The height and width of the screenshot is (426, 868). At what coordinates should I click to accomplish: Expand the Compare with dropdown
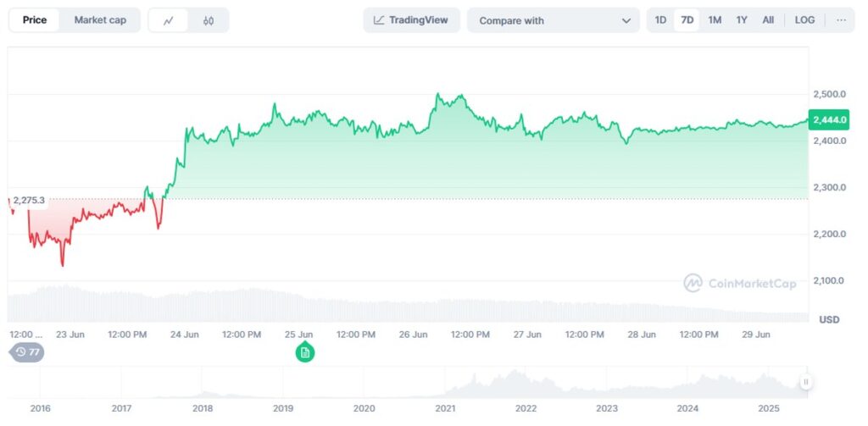point(554,20)
